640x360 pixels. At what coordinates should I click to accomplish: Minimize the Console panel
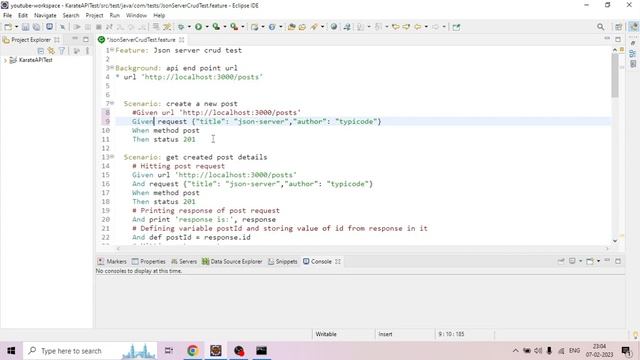tap(607, 261)
